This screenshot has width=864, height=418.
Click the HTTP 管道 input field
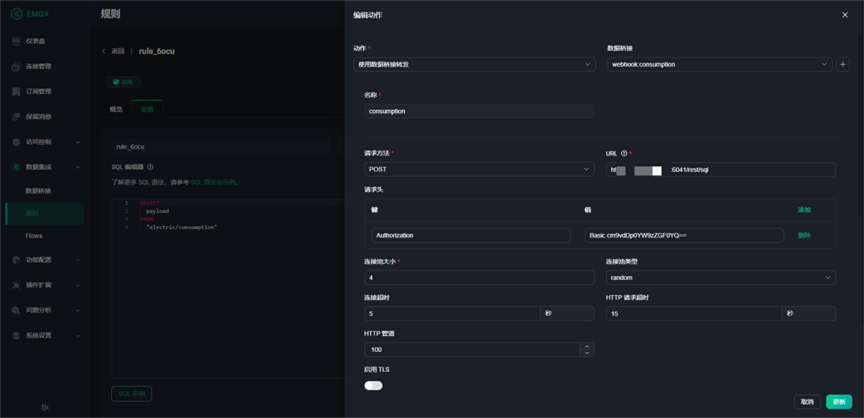point(472,350)
